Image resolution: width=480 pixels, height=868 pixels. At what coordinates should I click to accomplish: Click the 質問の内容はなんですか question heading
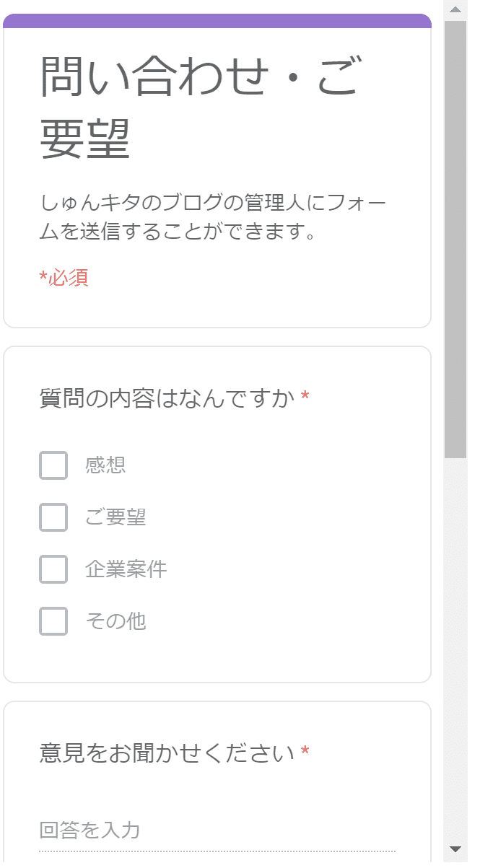coord(167,398)
